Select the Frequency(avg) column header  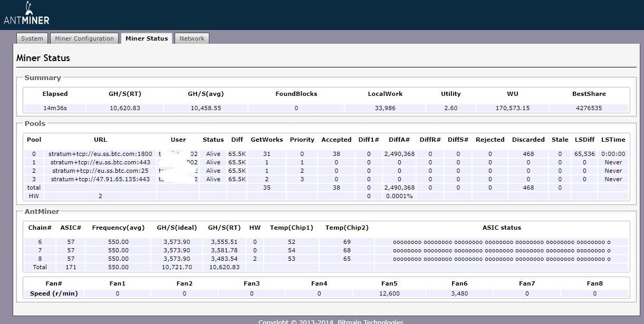point(118,228)
